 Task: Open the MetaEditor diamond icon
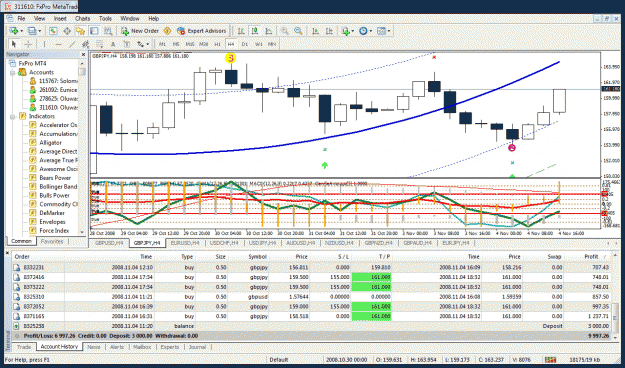tap(167, 31)
